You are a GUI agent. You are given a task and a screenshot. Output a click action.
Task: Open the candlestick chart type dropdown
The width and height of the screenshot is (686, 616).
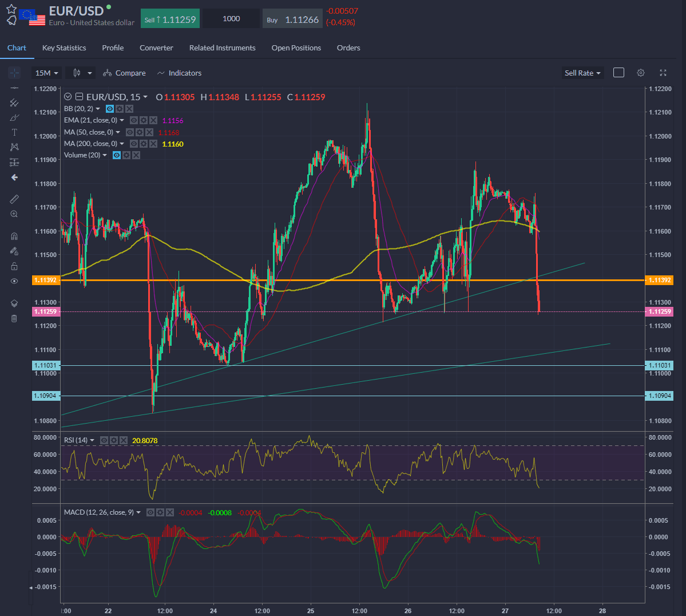point(81,73)
